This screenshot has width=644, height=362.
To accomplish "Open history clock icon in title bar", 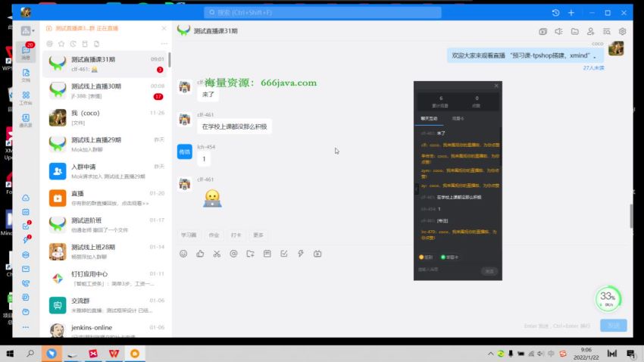I will [x=555, y=13].
